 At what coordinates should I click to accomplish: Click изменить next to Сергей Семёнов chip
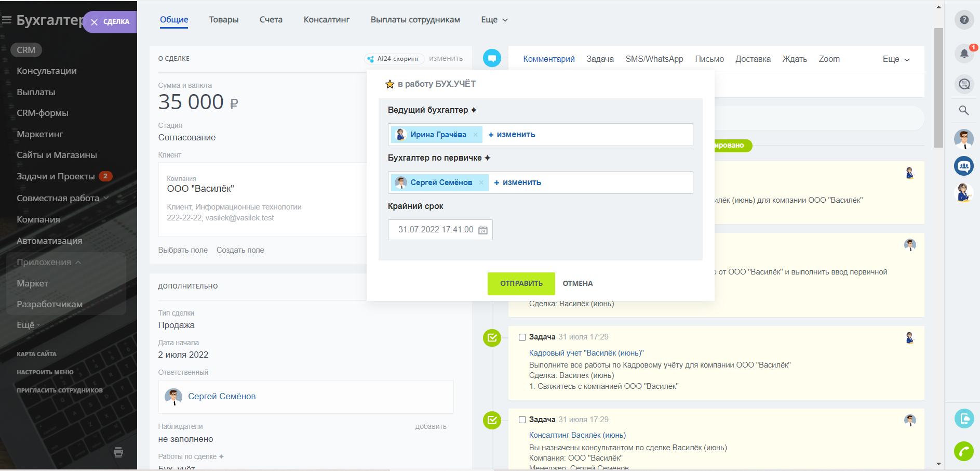tap(518, 182)
